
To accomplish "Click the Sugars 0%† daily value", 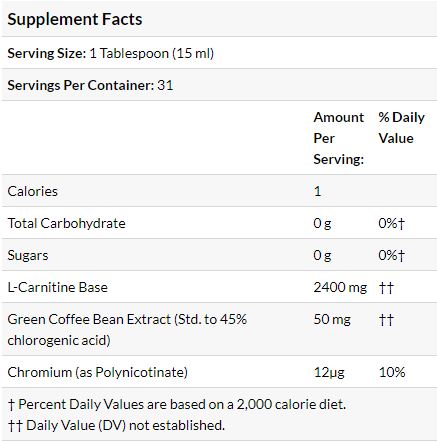I will [391, 255].
